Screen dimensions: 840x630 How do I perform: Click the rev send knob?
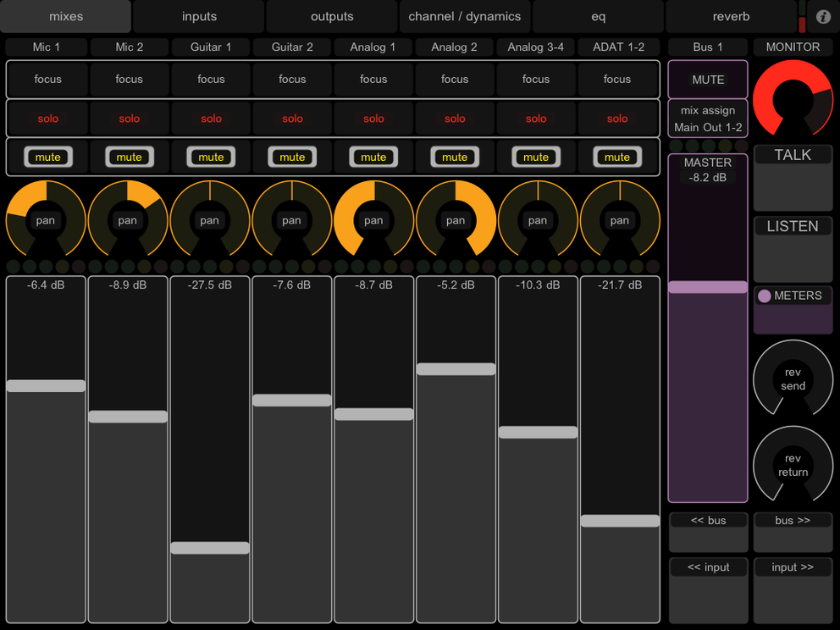[793, 379]
